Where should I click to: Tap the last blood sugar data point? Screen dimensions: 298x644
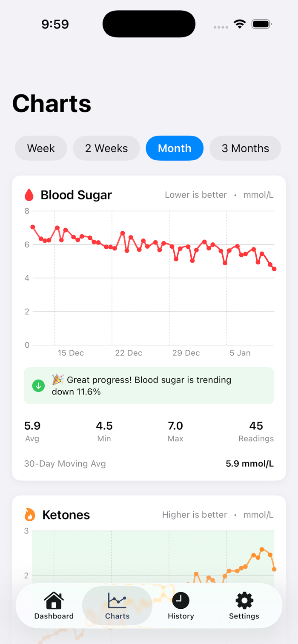(274, 269)
